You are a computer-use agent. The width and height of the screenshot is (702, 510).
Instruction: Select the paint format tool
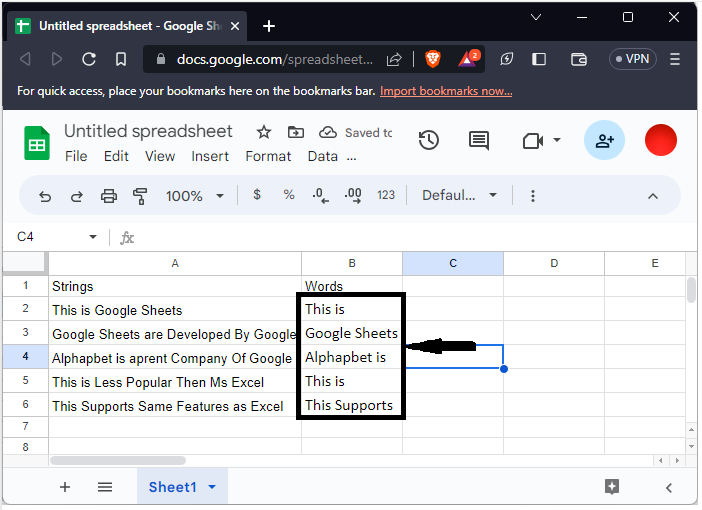tap(140, 196)
